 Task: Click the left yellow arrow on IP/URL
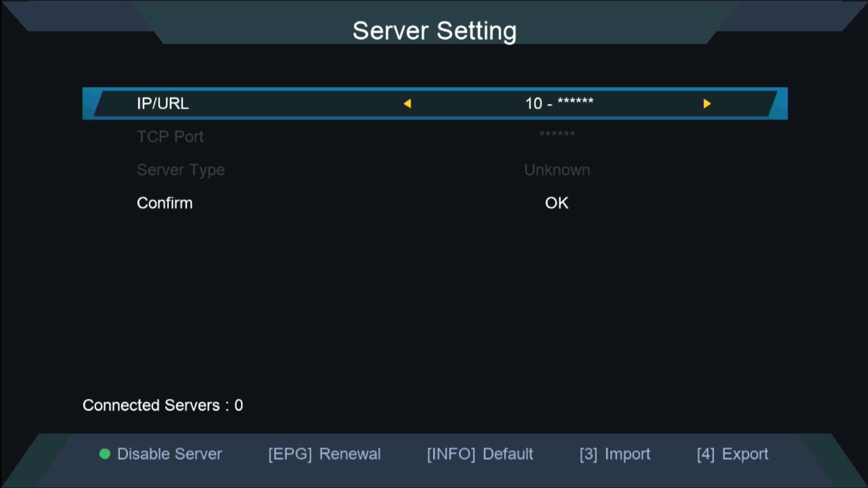[407, 104]
